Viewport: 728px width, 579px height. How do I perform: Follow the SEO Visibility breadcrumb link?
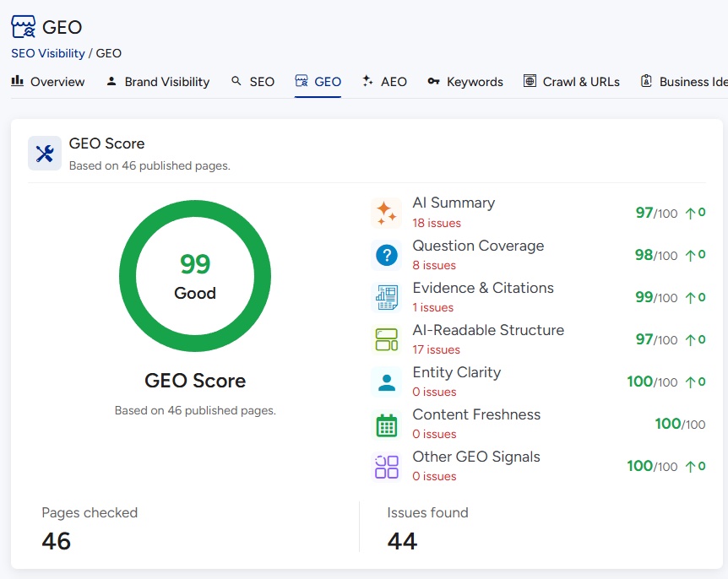tap(48, 53)
